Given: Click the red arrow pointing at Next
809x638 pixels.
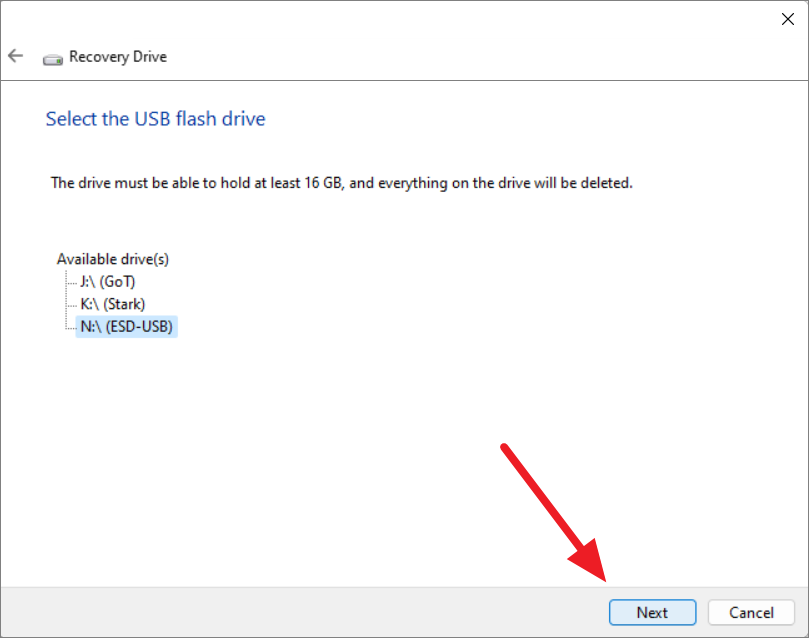Looking at the screenshot, I should click(x=555, y=514).
